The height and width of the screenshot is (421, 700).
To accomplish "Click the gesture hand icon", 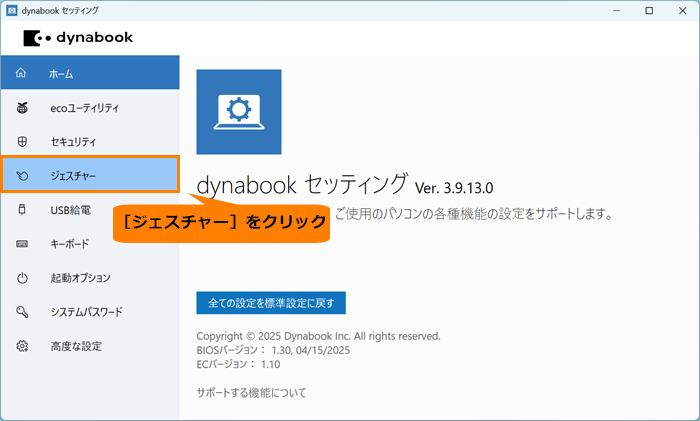I will click(x=22, y=176).
